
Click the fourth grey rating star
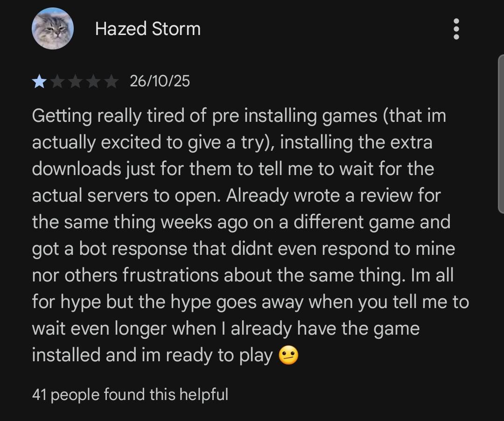pos(93,81)
